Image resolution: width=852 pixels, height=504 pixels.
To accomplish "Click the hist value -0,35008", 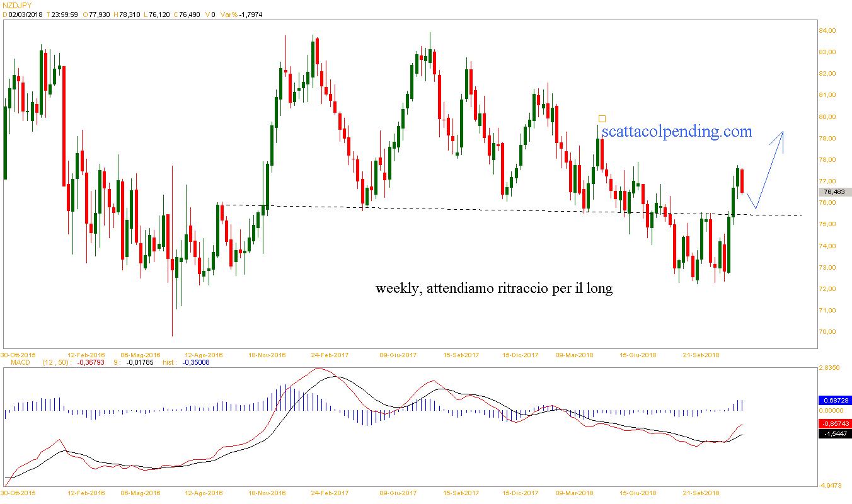I will coord(196,362).
